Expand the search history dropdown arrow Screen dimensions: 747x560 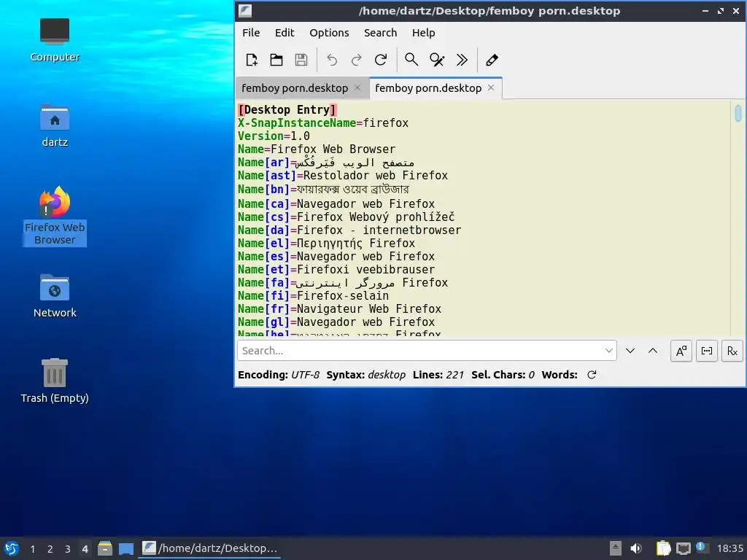[609, 351]
